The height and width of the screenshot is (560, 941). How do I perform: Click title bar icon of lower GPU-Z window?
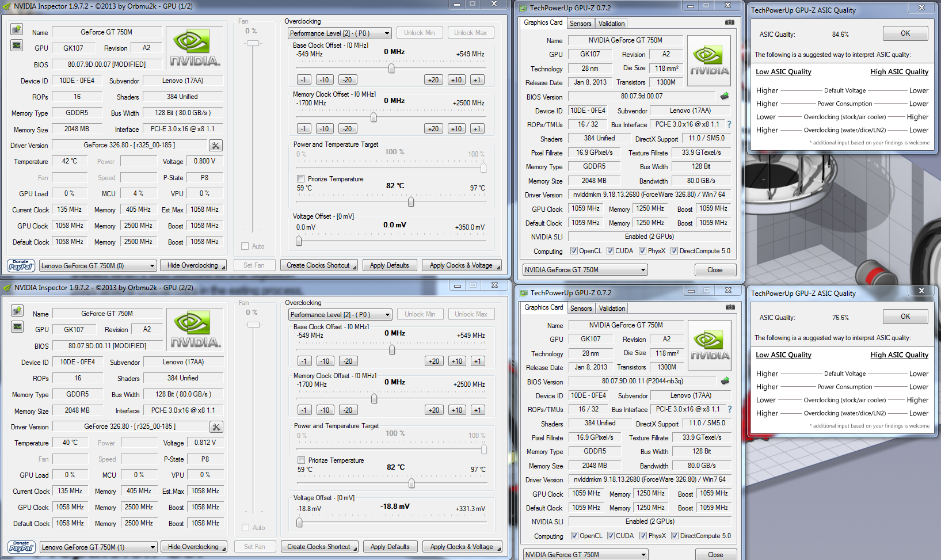tap(524, 293)
